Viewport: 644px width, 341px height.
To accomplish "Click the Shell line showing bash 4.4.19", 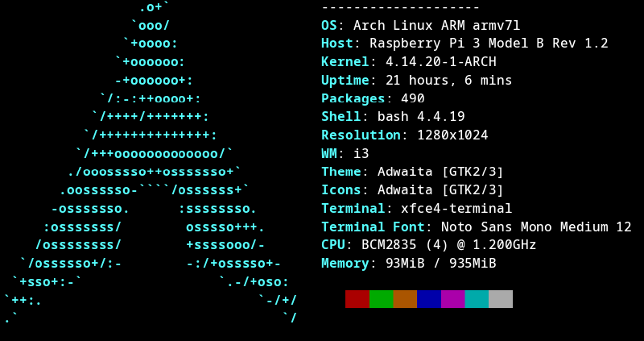I will [393, 117].
